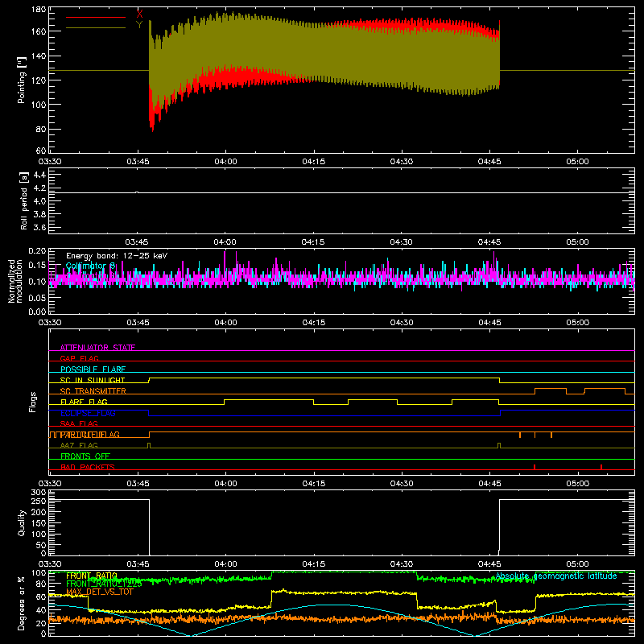
Task: Click the Collimator 8 label
Action: pyautogui.click(x=91, y=266)
